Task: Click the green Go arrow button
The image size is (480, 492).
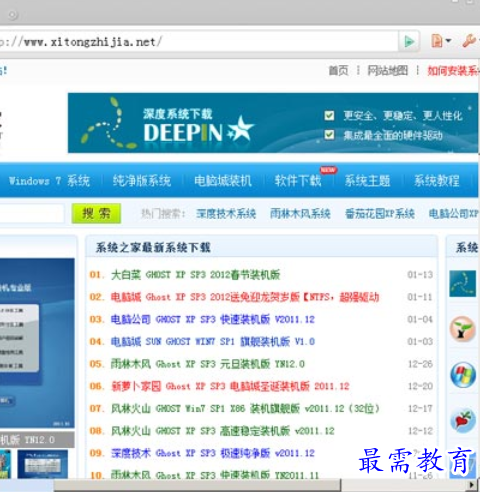Action: click(x=409, y=42)
